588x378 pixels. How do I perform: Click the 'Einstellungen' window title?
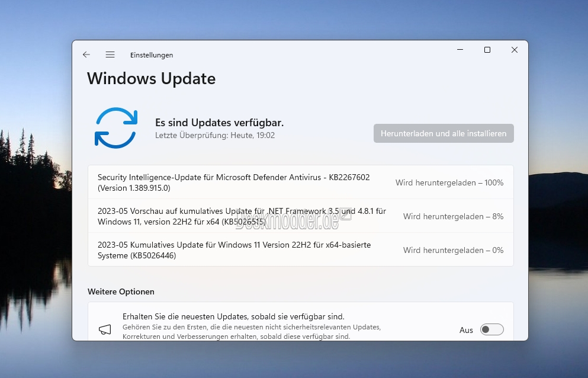tap(152, 55)
